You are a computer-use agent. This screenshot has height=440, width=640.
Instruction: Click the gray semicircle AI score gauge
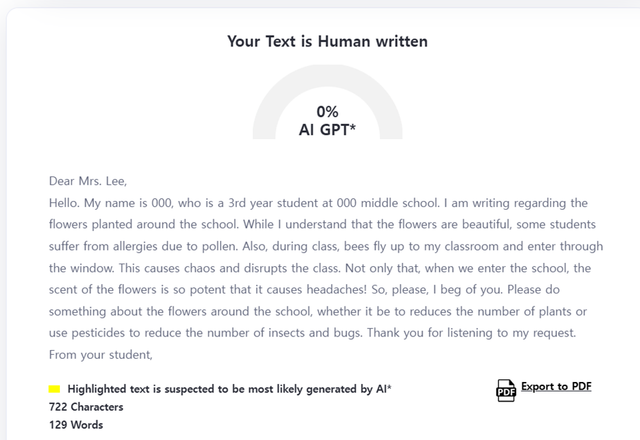point(268,108)
